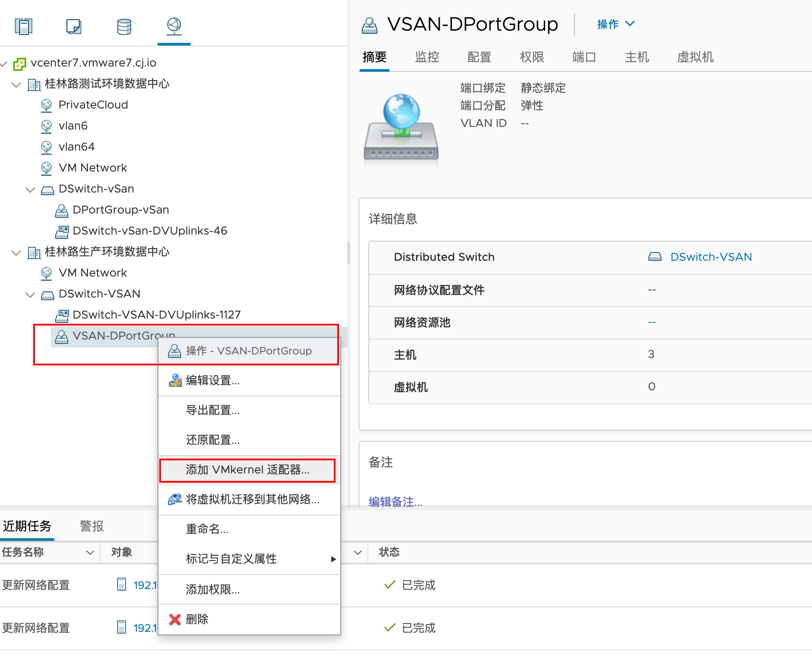Screen dimensions: 812x659
Task: Click the datacenter icon for 桂林路测试环境数据中心
Action: pyautogui.click(x=34, y=84)
